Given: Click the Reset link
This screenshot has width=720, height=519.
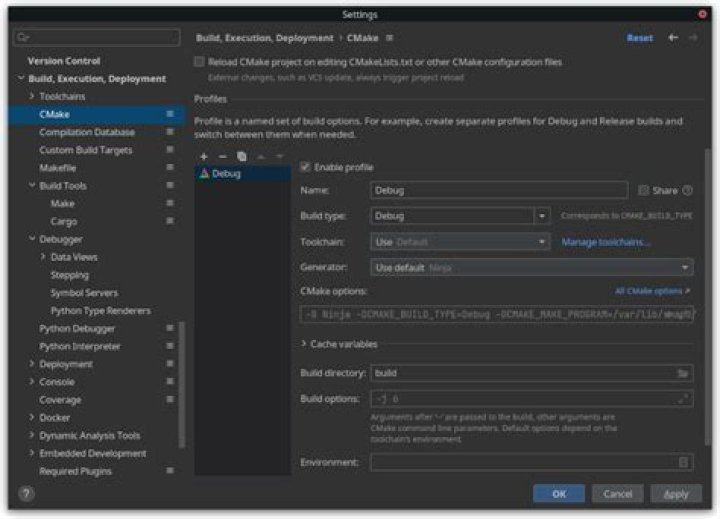Looking at the screenshot, I should tap(640, 38).
